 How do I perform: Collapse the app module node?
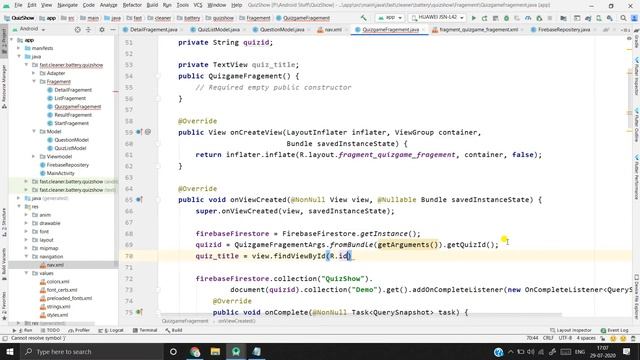(11, 40)
